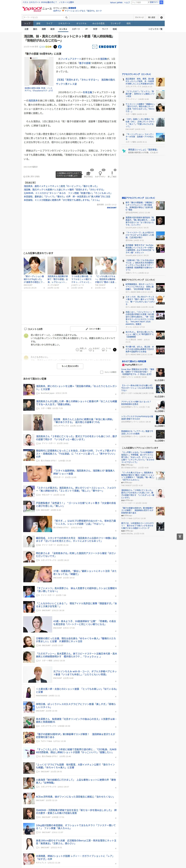
Task: Open the 国内 category tab
Action: pyautogui.click(x=35, y=29)
